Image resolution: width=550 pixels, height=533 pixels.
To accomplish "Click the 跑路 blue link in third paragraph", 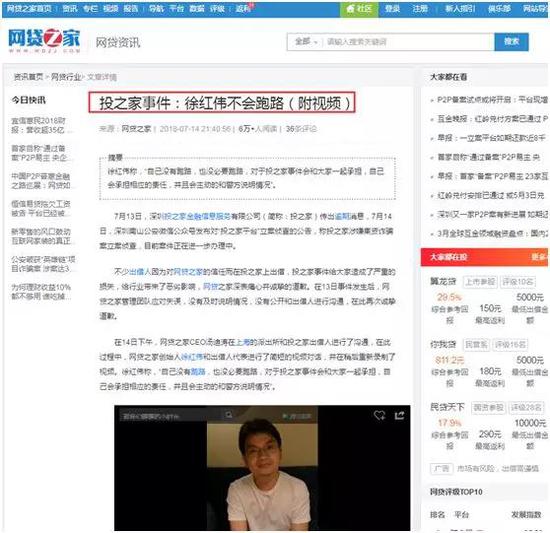I will [x=198, y=371].
